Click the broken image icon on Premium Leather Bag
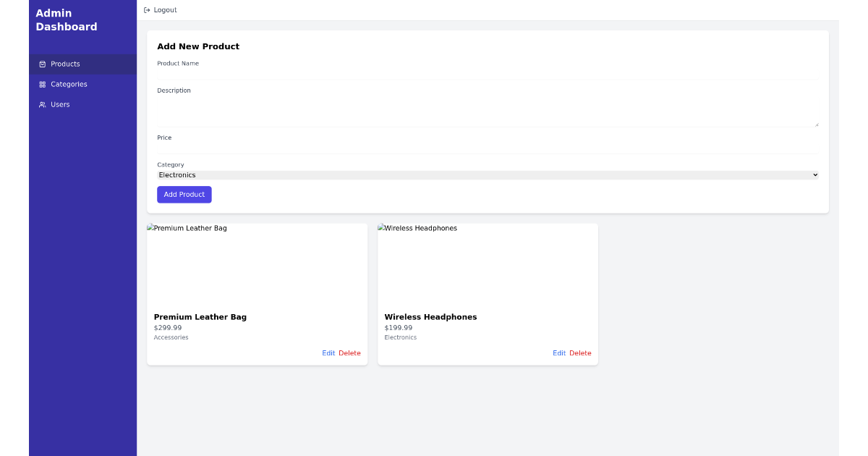The image size is (868, 456). [x=150, y=227]
